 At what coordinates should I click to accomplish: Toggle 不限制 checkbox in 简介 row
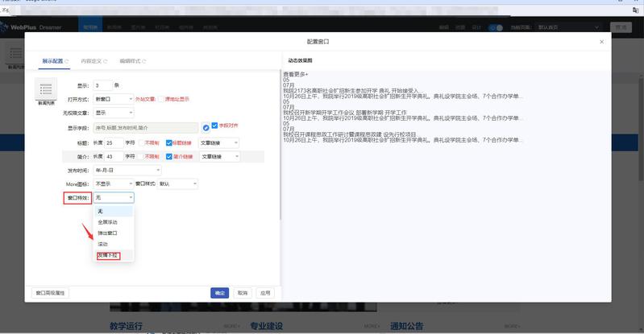coord(141,156)
